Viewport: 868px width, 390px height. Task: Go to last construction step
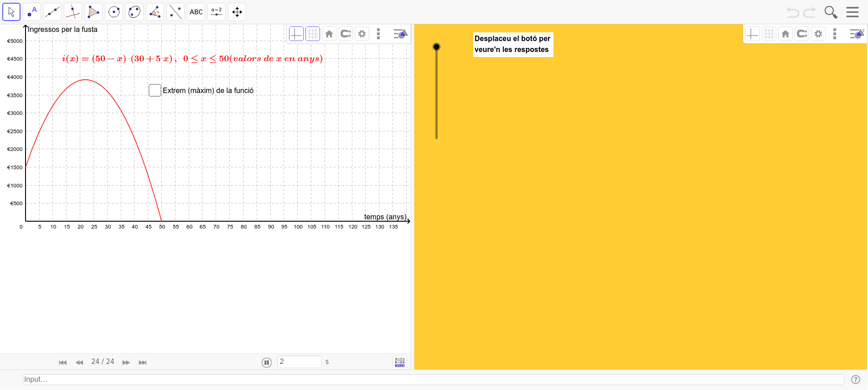(x=143, y=362)
